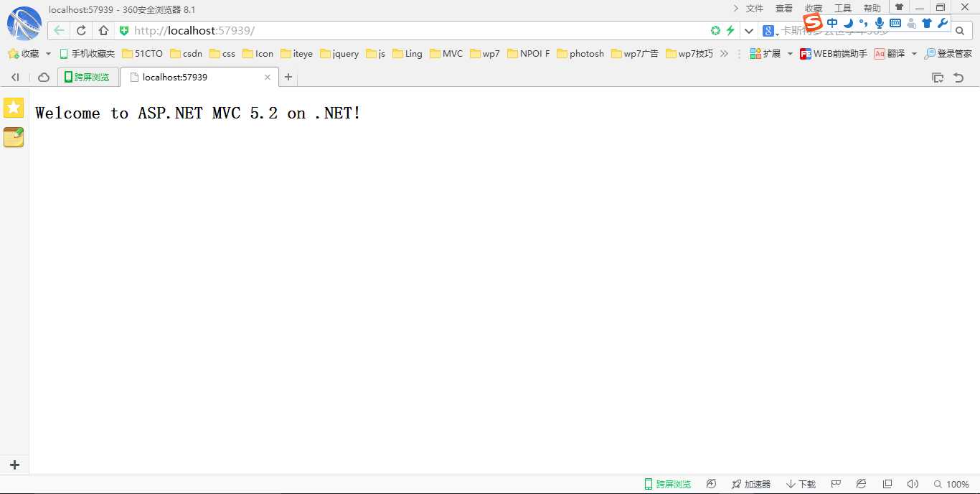980x494 pixels.
Task: Click the cloud icon in tab bar
Action: (x=44, y=77)
